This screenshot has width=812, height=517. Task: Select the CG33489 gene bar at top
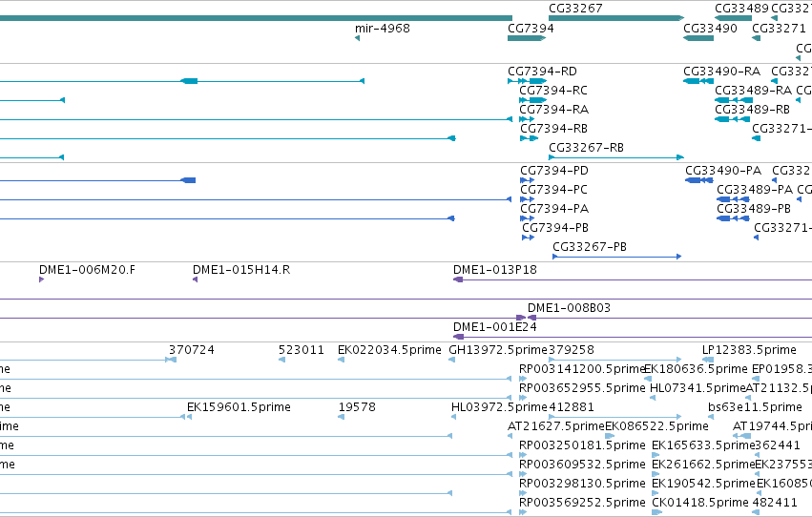click(734, 18)
